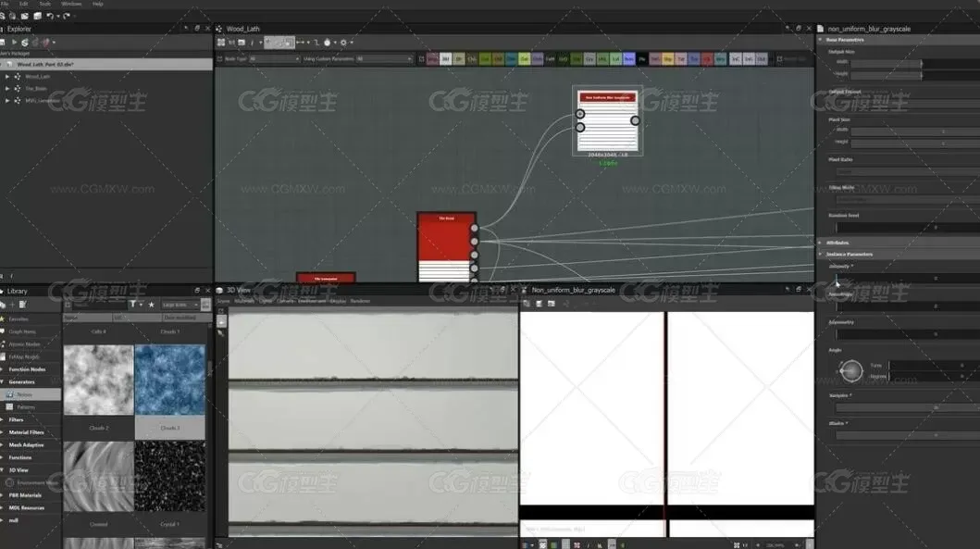This screenshot has height=549, width=980.
Task: Select the Non Uniform Blur Grayscale node
Action: point(607,120)
